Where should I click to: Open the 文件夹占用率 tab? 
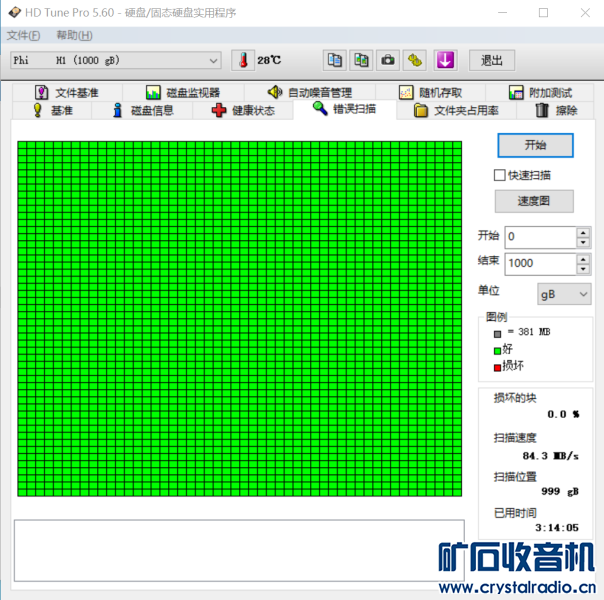(456, 111)
